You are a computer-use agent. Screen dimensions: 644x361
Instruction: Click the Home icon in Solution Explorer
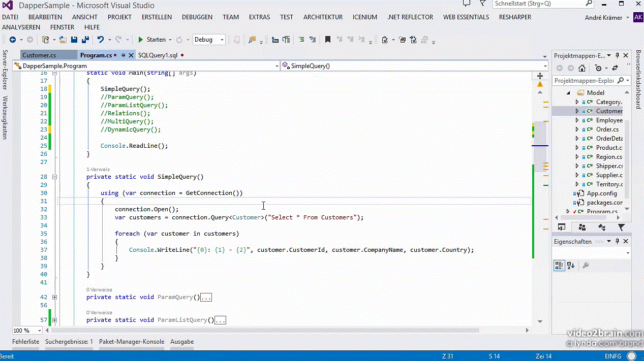582,68
